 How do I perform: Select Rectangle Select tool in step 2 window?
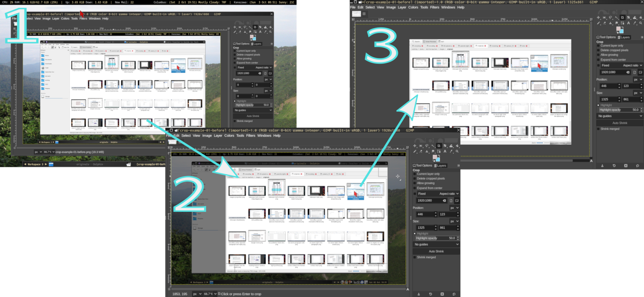pos(421,146)
